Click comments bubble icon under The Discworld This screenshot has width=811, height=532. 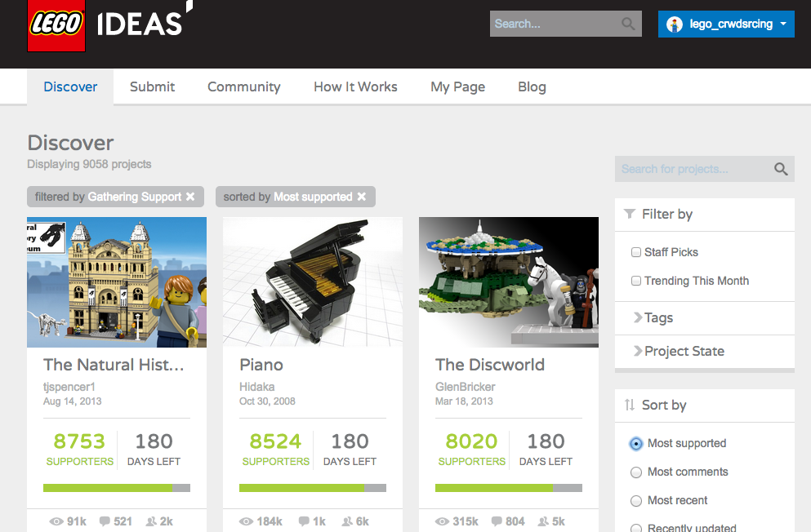click(494, 521)
